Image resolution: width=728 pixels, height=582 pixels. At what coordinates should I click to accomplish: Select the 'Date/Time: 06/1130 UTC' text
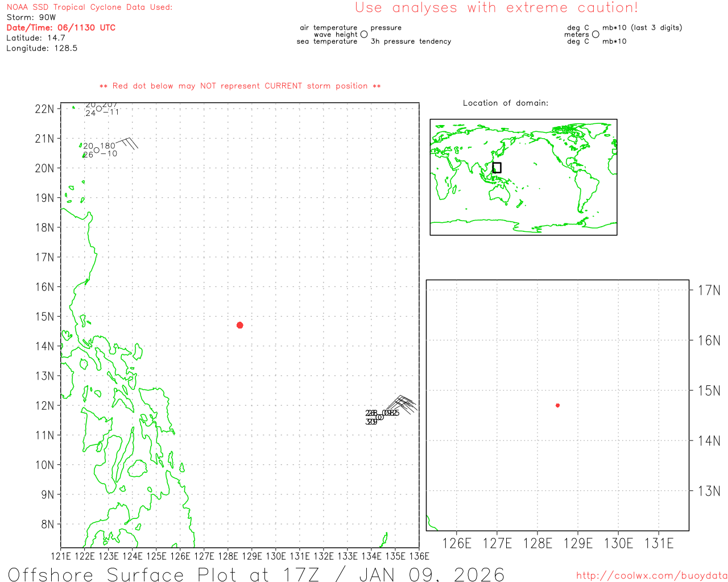click(61, 27)
